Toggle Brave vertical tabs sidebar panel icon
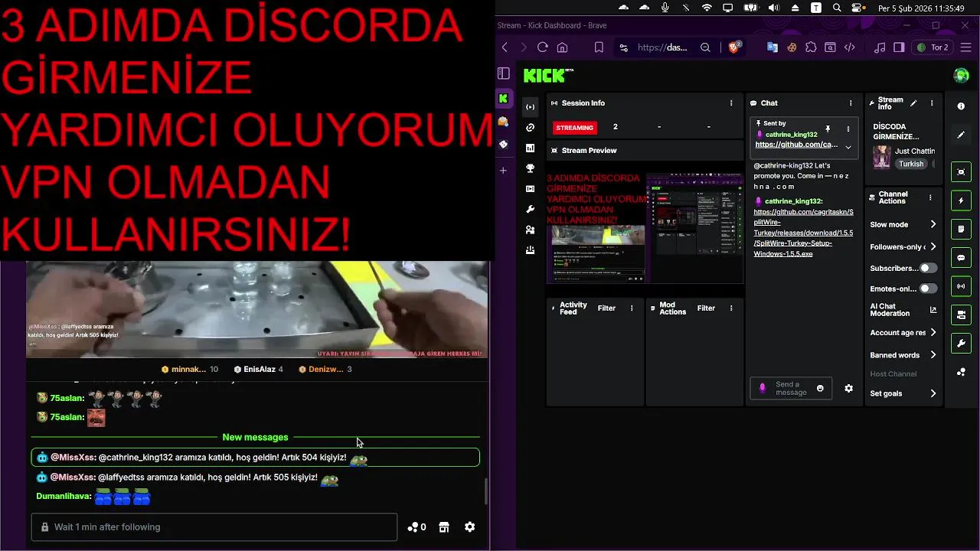 coord(503,73)
